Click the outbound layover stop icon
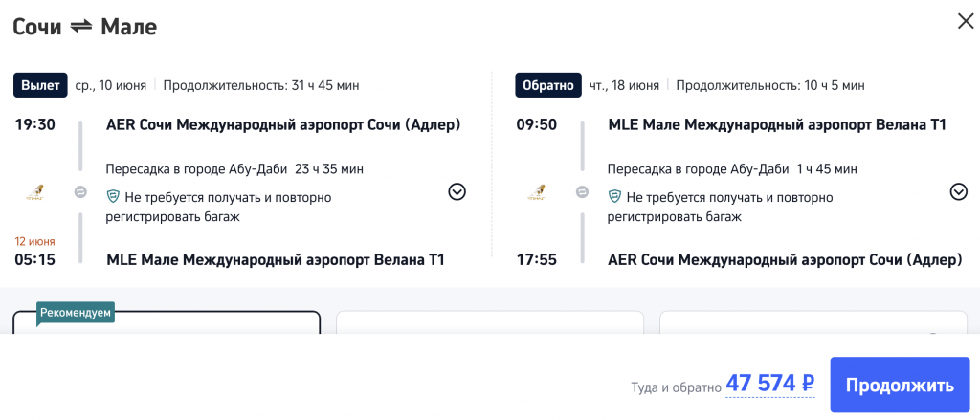980x420 pixels. (81, 192)
